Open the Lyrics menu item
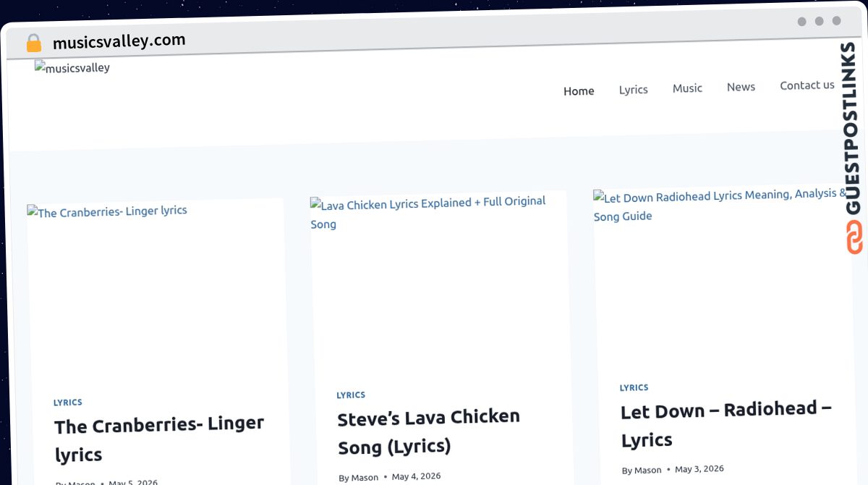Screen dimensions: 868x485 pos(633,89)
